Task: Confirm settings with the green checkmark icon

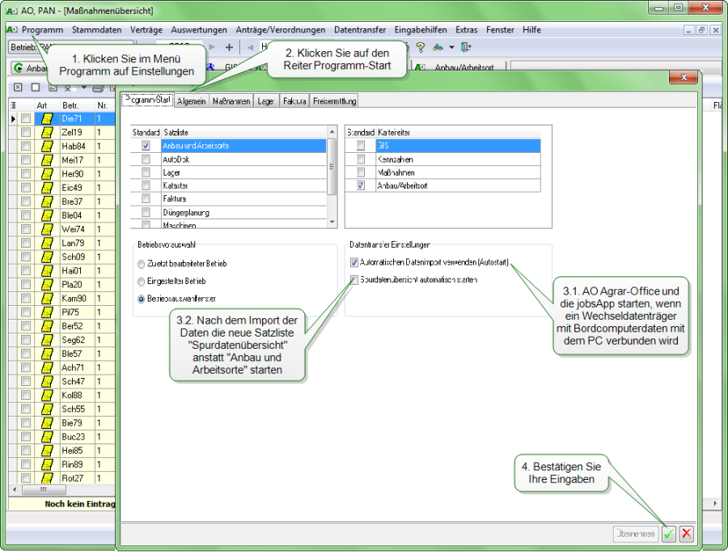Action: pyautogui.click(x=669, y=534)
